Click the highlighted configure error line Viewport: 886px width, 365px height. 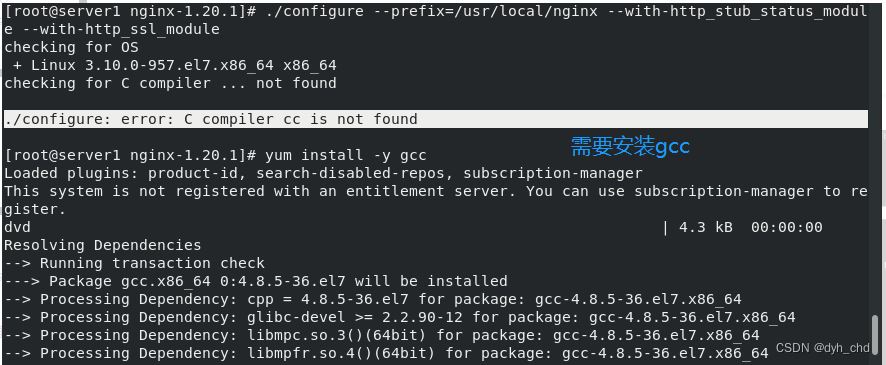(x=435, y=119)
